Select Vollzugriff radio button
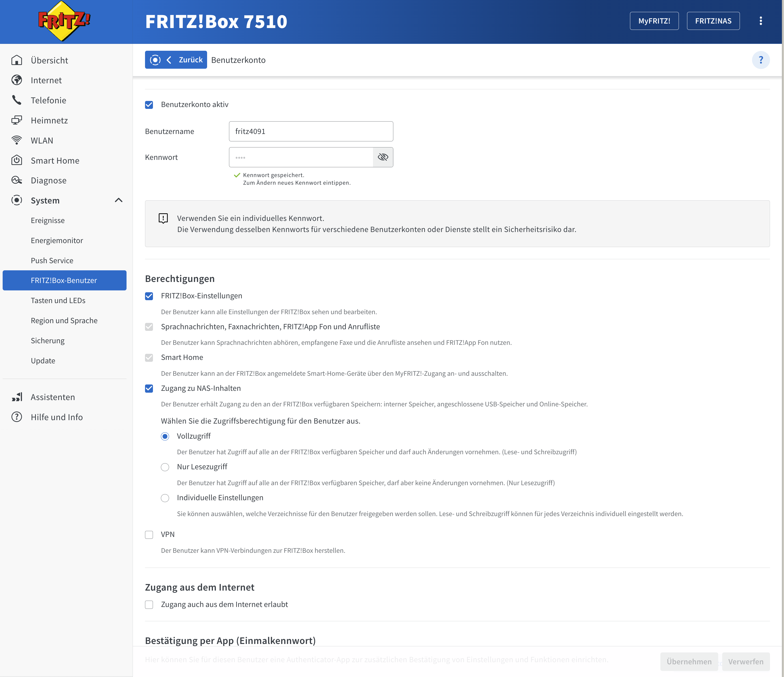Viewport: 784px width, 677px height. (165, 436)
